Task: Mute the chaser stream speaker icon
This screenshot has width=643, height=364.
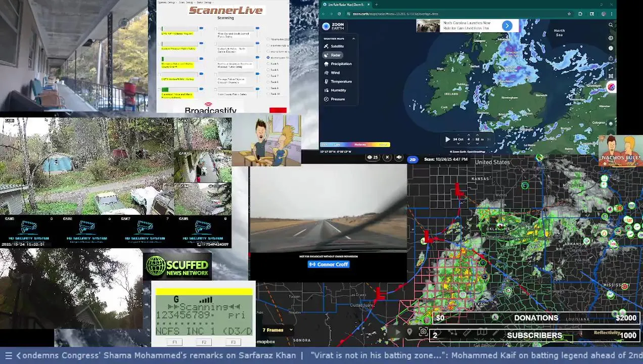Action: (x=399, y=157)
